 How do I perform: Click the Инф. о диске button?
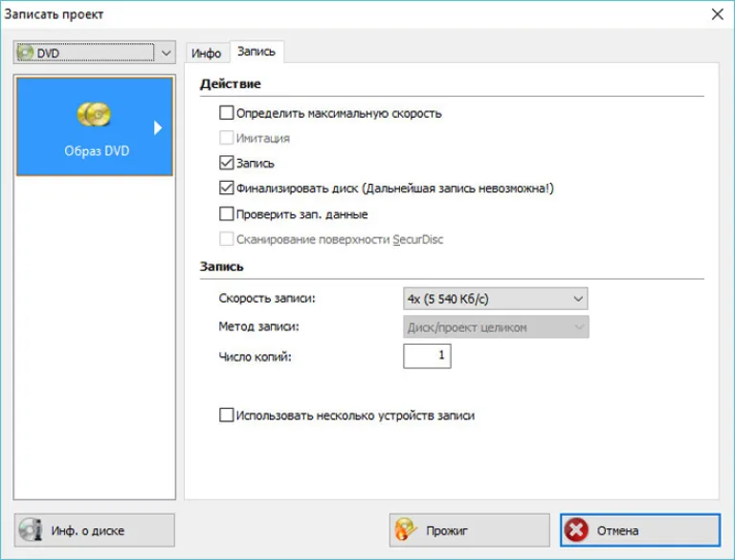point(94,530)
